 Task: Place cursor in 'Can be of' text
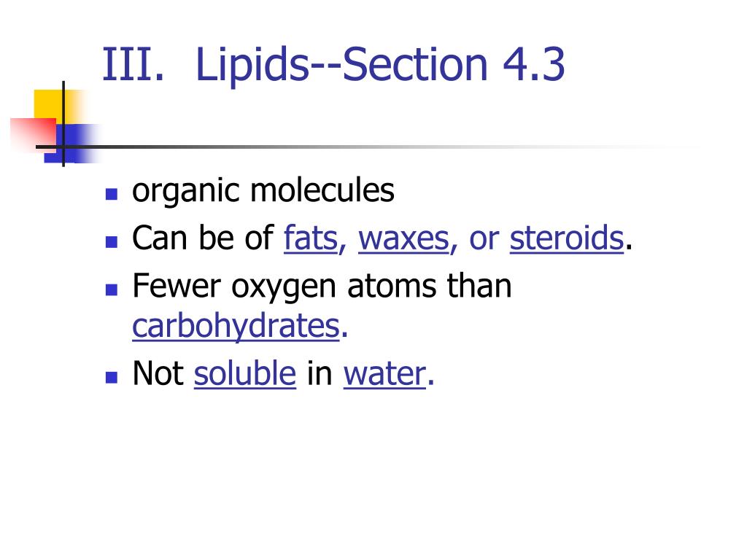[x=202, y=238]
